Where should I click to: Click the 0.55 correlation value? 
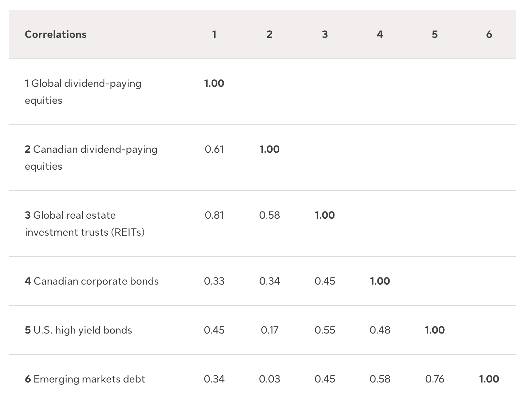coord(325,330)
